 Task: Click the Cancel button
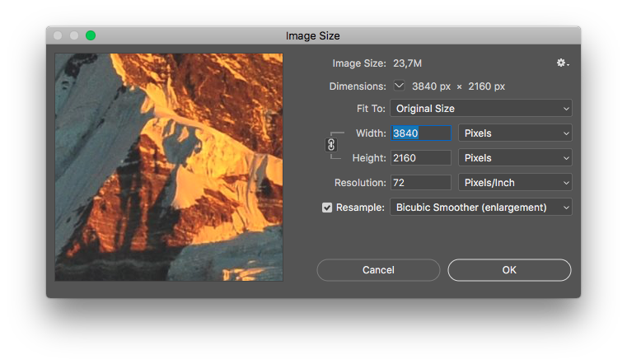[378, 270]
